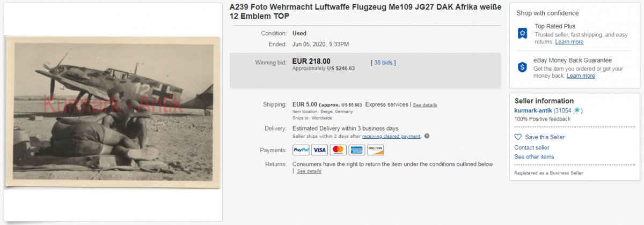The width and height of the screenshot is (644, 225).
Task: Open See details link under Returns
Action: (x=309, y=171)
